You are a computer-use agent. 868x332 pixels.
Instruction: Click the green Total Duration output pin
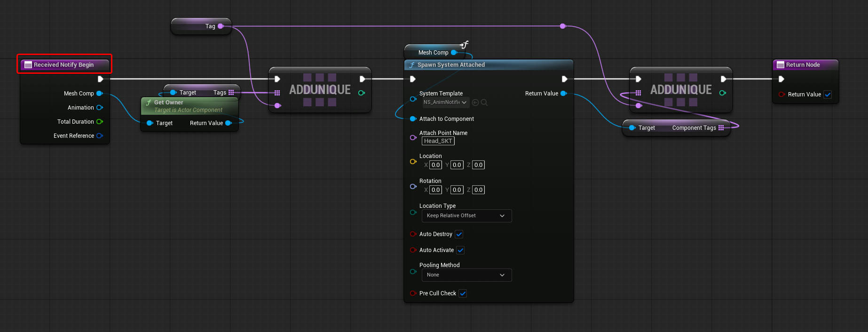[x=100, y=122]
